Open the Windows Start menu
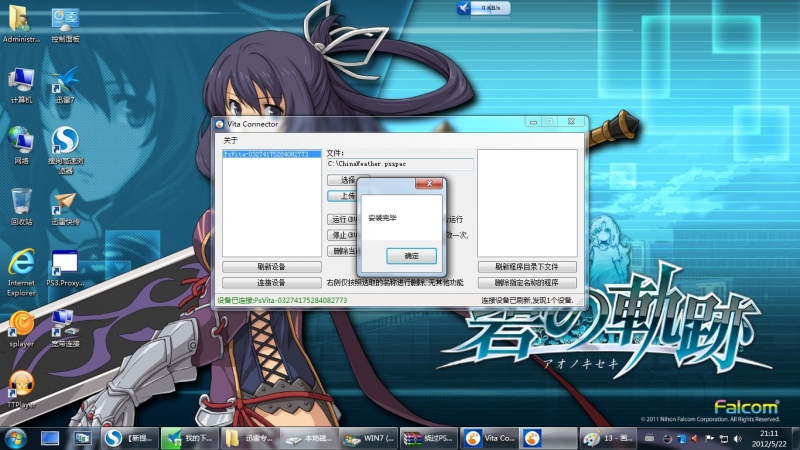 click(15, 438)
